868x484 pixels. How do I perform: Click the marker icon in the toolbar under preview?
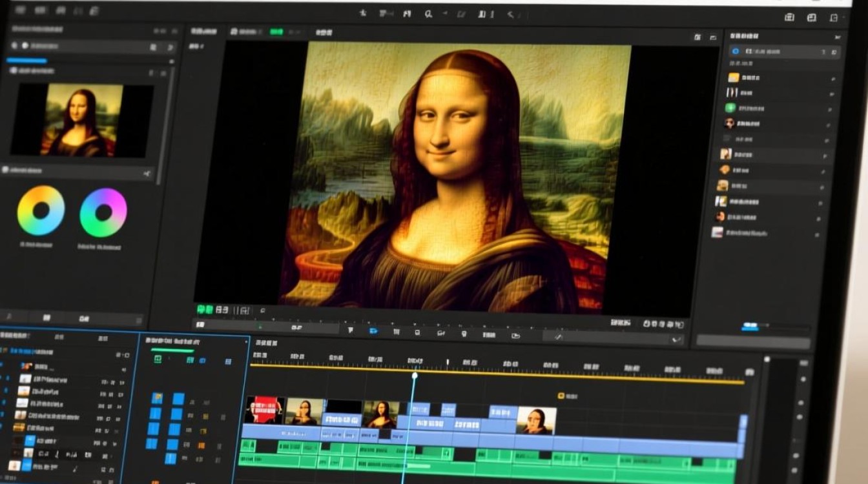[351, 330]
